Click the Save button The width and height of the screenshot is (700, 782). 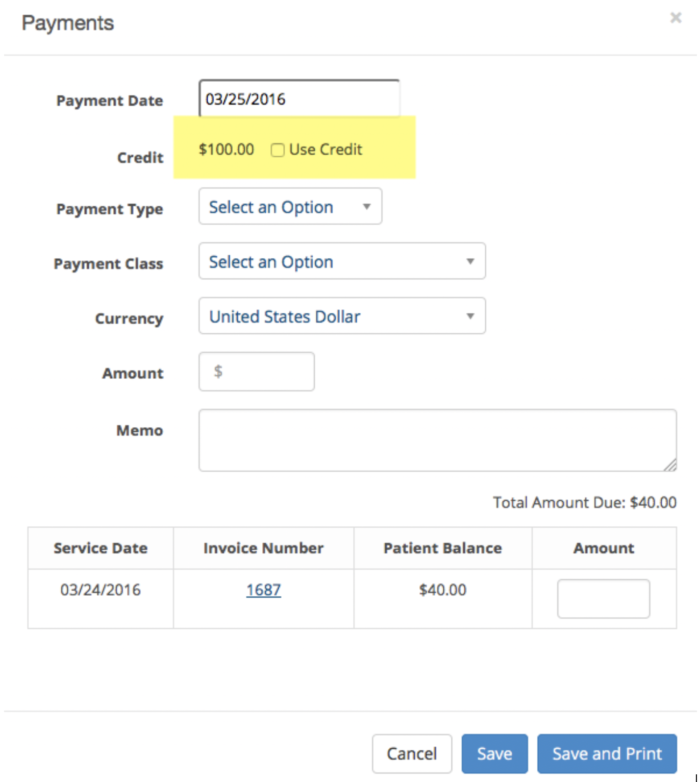click(494, 753)
